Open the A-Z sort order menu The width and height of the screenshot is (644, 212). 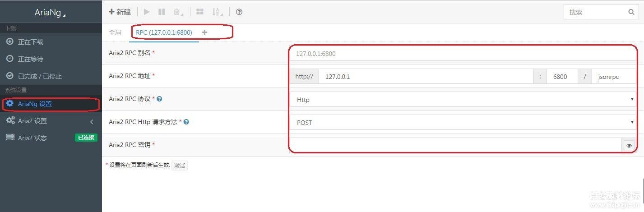coord(218,12)
